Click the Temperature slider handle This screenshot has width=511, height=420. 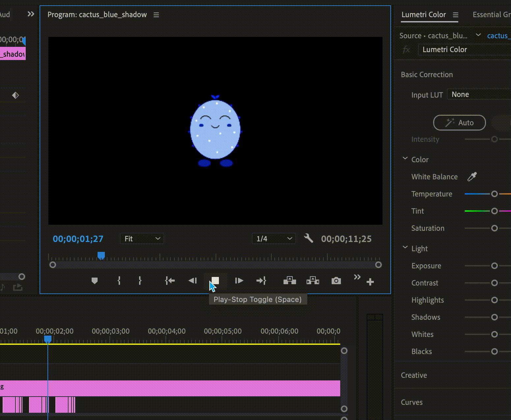coord(494,194)
